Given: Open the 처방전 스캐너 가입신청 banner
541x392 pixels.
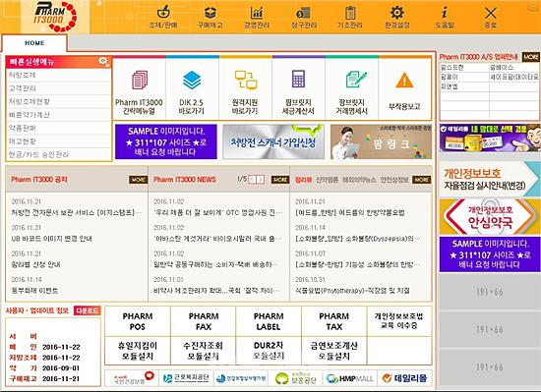Looking at the screenshot, I should (273, 141).
